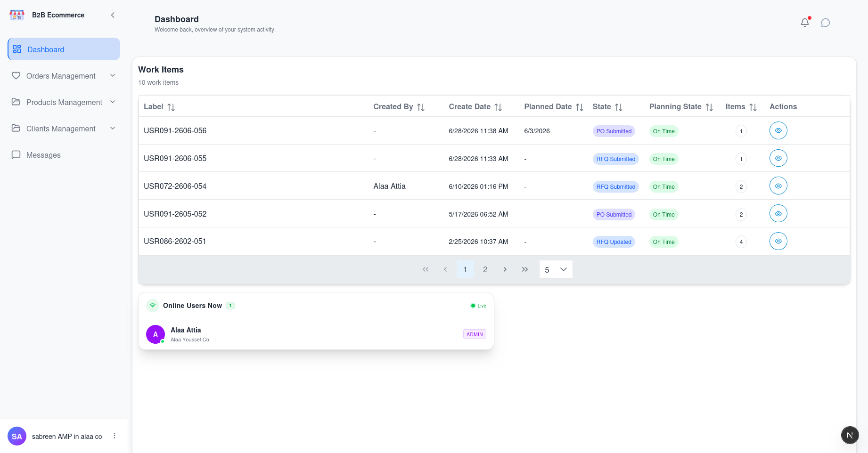Click the PO Submitted badge for USR091-2606-056
This screenshot has height=453, width=868.
tap(614, 131)
